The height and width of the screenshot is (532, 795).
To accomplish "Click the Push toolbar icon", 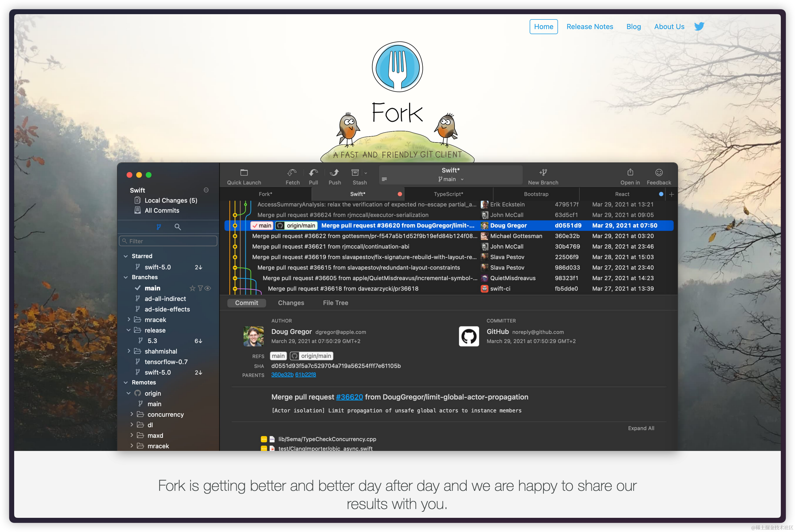I will (x=334, y=173).
